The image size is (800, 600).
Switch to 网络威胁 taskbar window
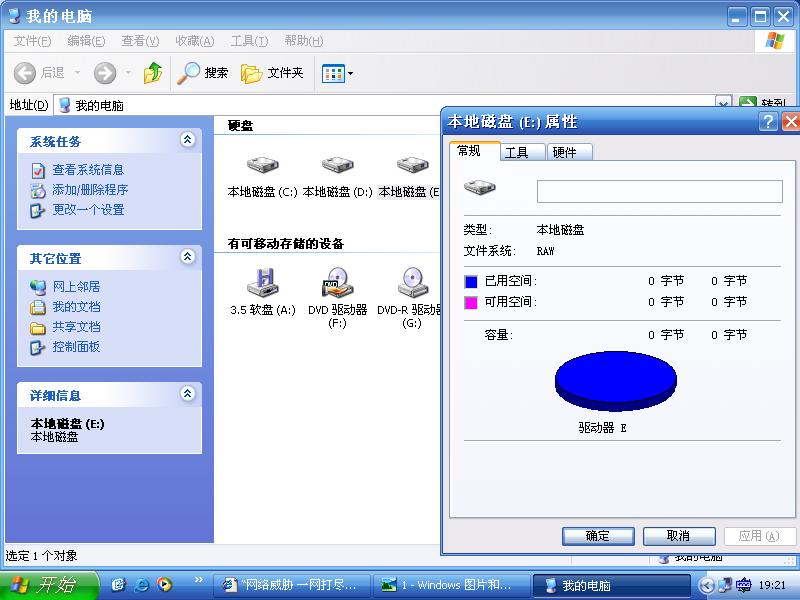(293, 585)
